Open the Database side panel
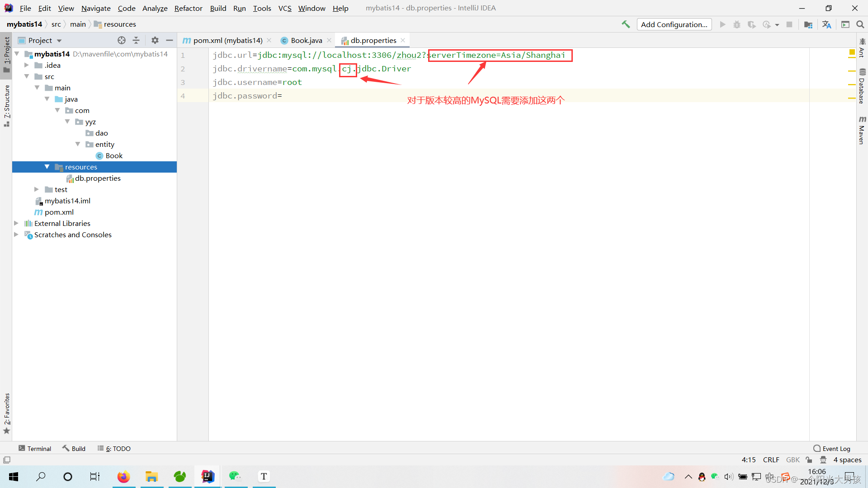This screenshot has width=868, height=488. 862,86
